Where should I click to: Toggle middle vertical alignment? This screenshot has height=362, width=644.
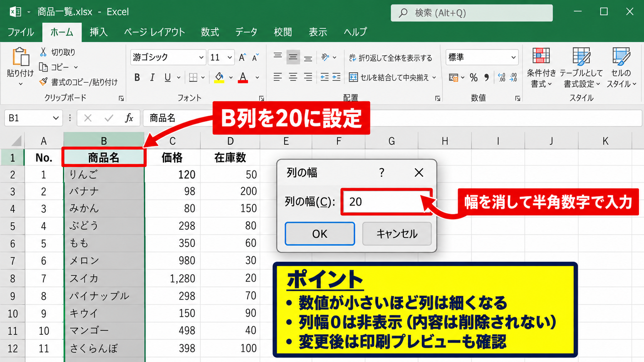pos(293,57)
